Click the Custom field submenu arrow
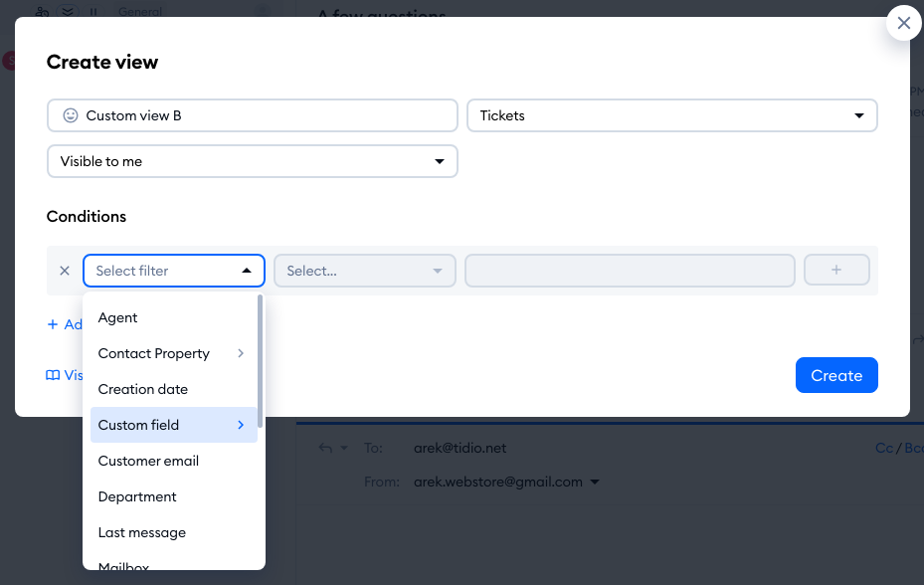This screenshot has height=585, width=924. 241,425
